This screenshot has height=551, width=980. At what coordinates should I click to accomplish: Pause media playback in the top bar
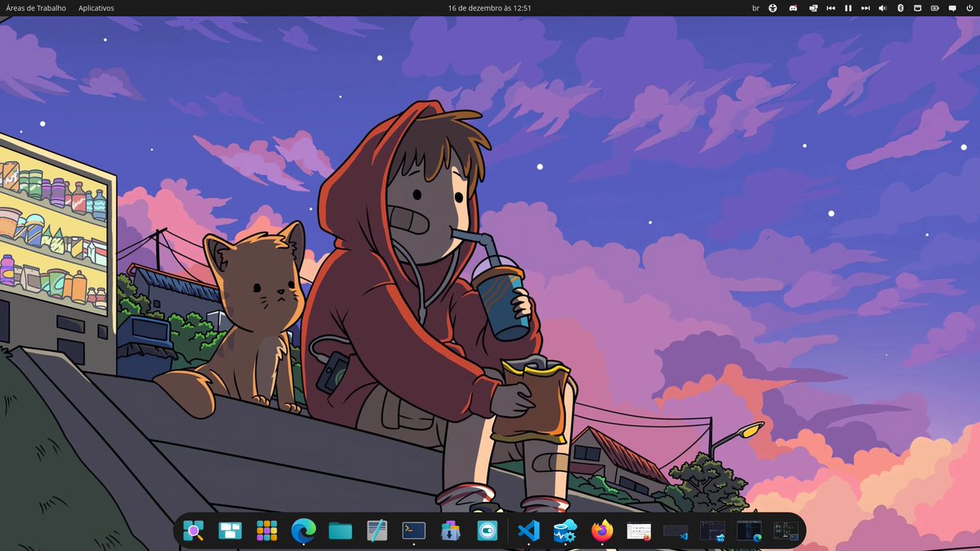[x=849, y=8]
